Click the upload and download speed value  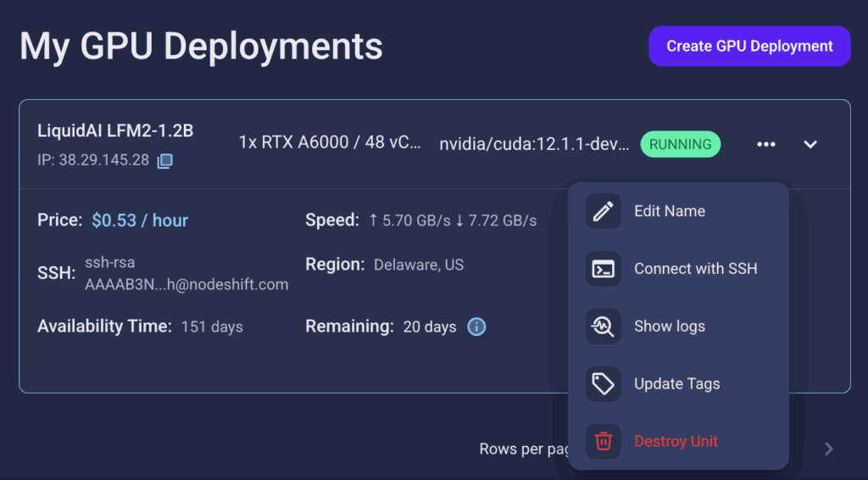click(453, 220)
